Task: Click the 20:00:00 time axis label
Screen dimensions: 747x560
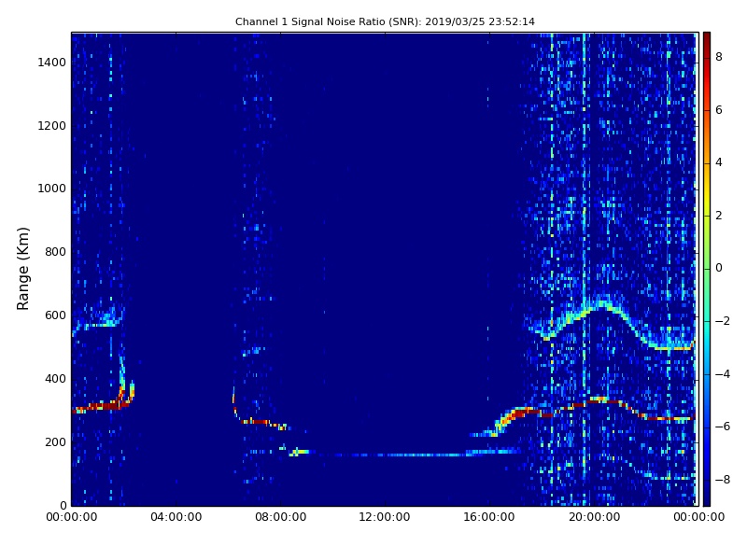Action: [x=594, y=517]
